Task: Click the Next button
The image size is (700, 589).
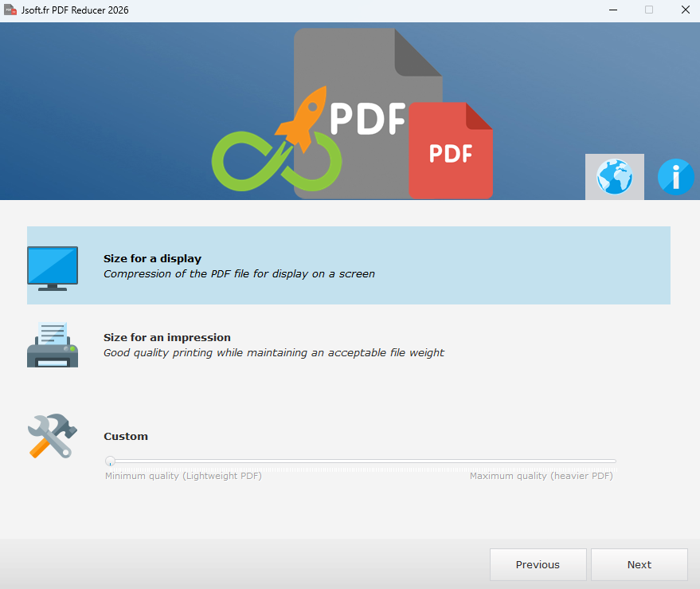Action: tap(639, 564)
